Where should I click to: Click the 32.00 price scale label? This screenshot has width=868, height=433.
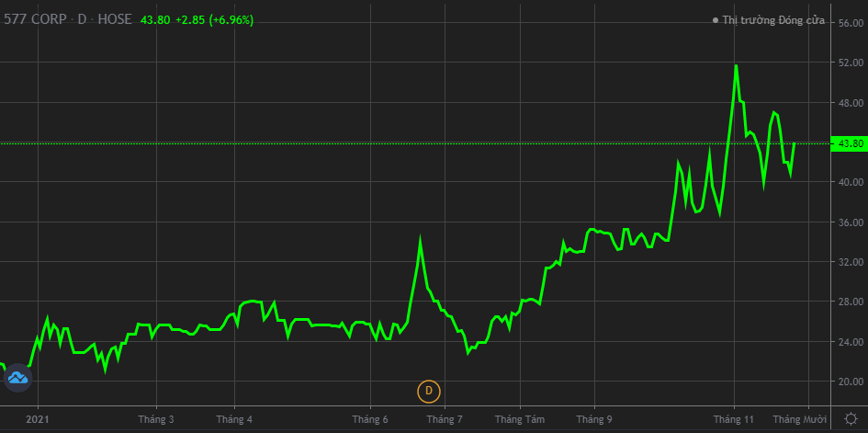851,262
